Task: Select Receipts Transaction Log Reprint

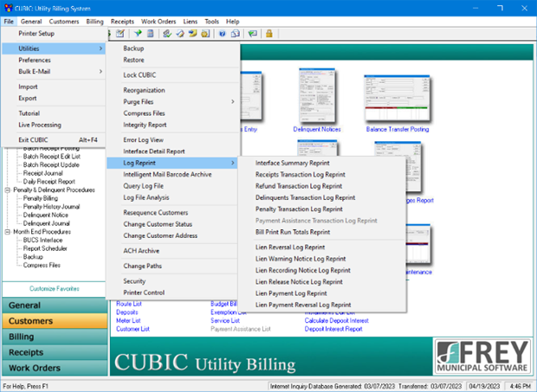Action: pos(322,175)
